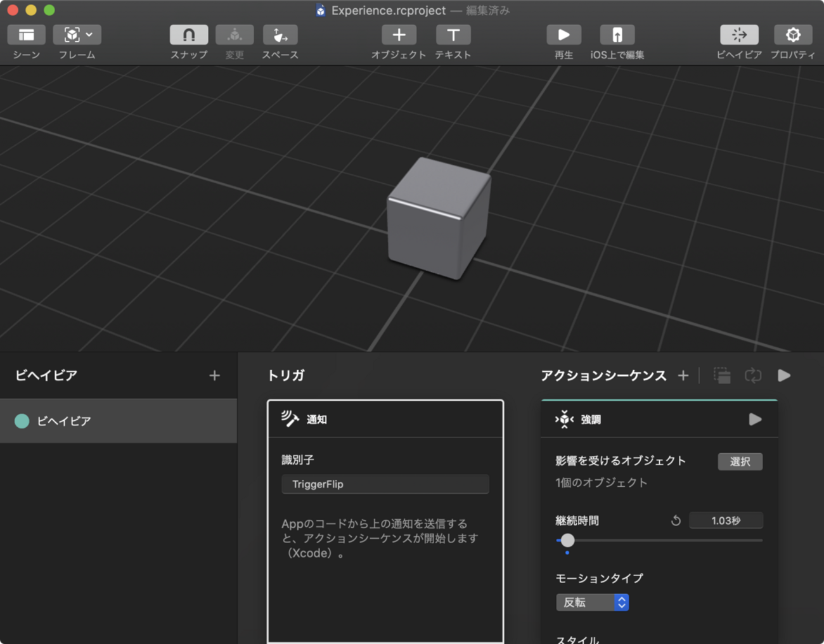
Task: Reset the 継続時間 duration value
Action: pyautogui.click(x=676, y=520)
